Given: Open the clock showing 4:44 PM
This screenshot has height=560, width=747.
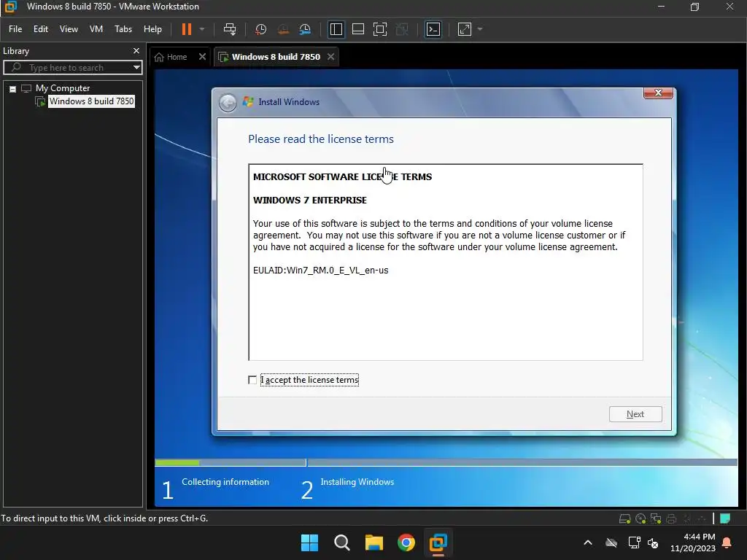Looking at the screenshot, I should point(693,542).
